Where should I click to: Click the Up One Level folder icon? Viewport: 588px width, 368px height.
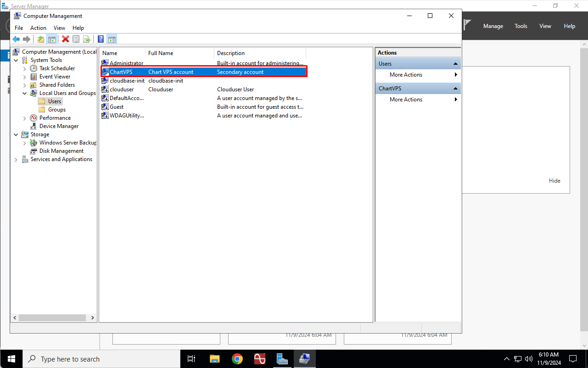(41, 39)
